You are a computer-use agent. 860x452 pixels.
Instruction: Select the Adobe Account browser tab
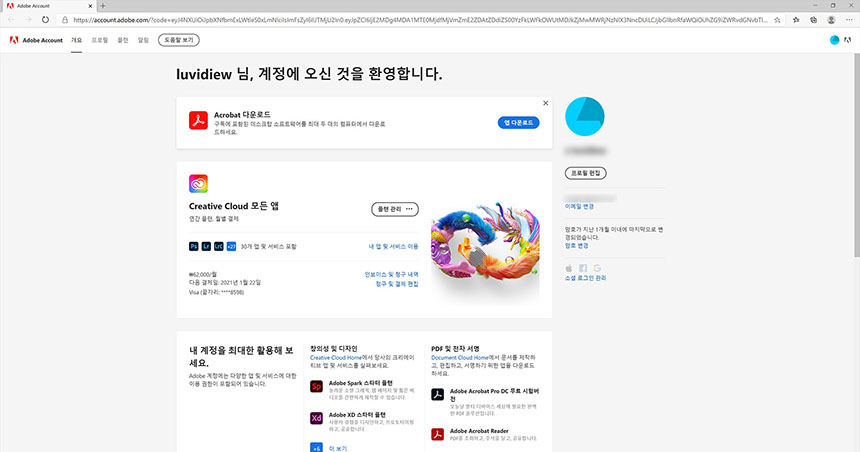pos(49,6)
